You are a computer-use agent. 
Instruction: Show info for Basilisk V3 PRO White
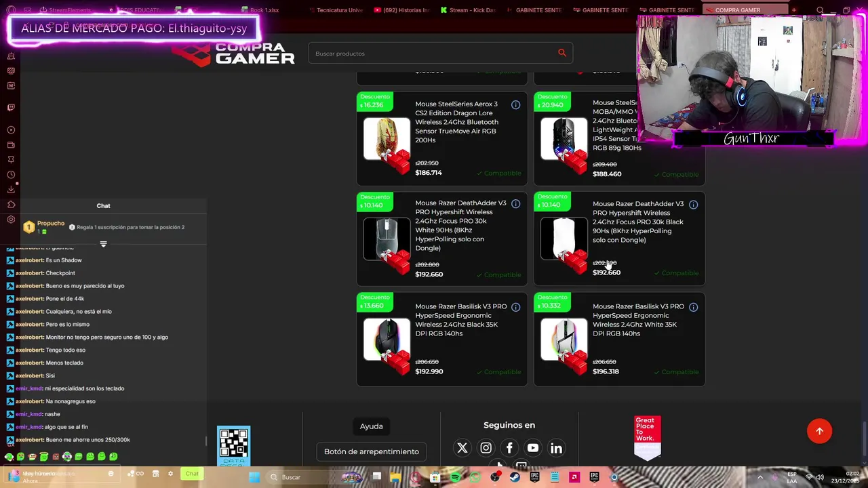[x=693, y=307]
